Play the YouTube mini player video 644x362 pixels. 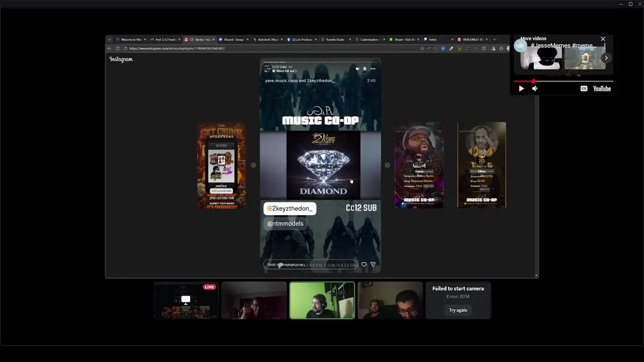521,88
